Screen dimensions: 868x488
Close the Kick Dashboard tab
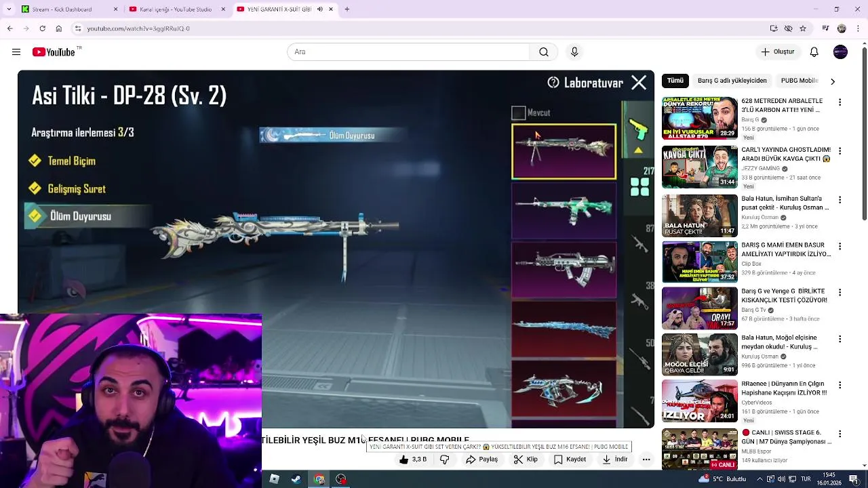click(x=115, y=9)
